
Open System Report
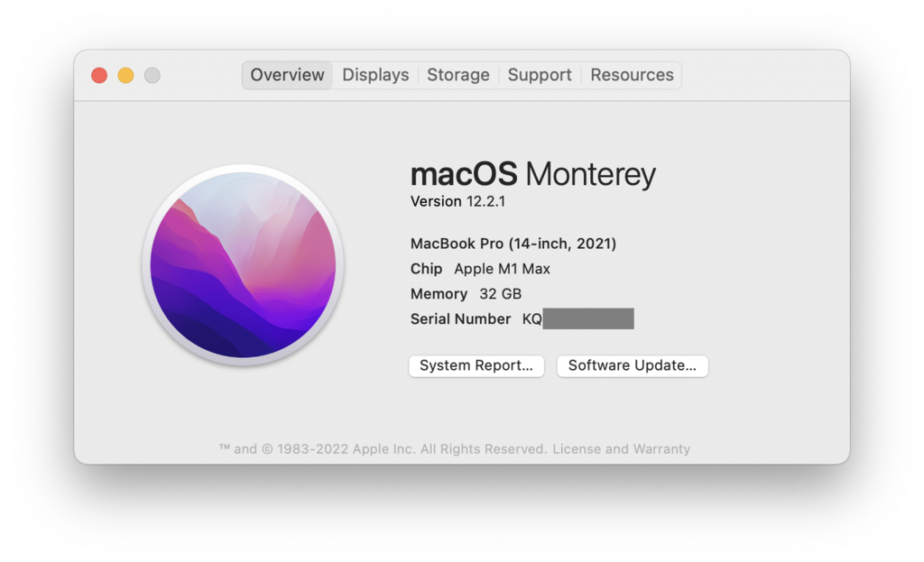pos(476,365)
